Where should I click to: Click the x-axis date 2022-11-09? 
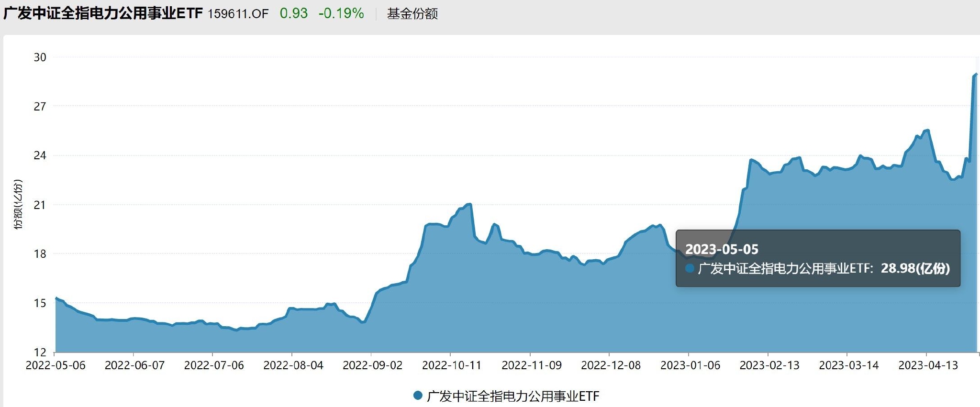pyautogui.click(x=532, y=365)
